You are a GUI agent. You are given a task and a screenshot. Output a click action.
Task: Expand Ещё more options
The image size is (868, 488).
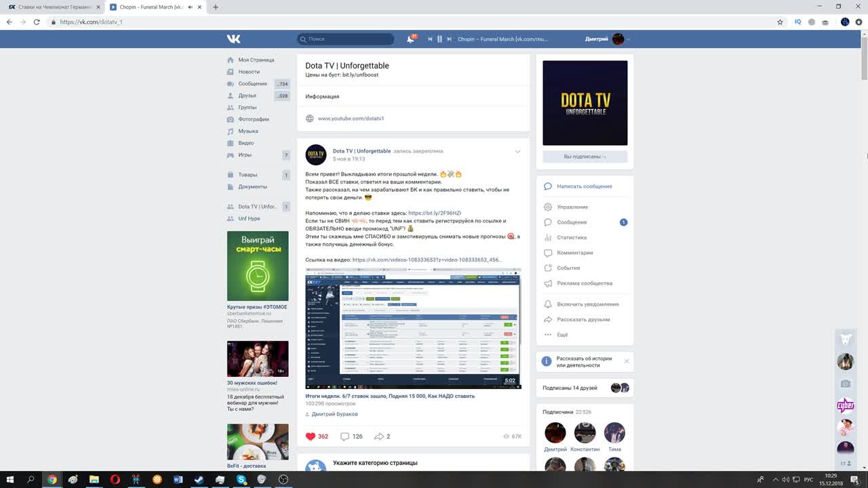tap(562, 335)
